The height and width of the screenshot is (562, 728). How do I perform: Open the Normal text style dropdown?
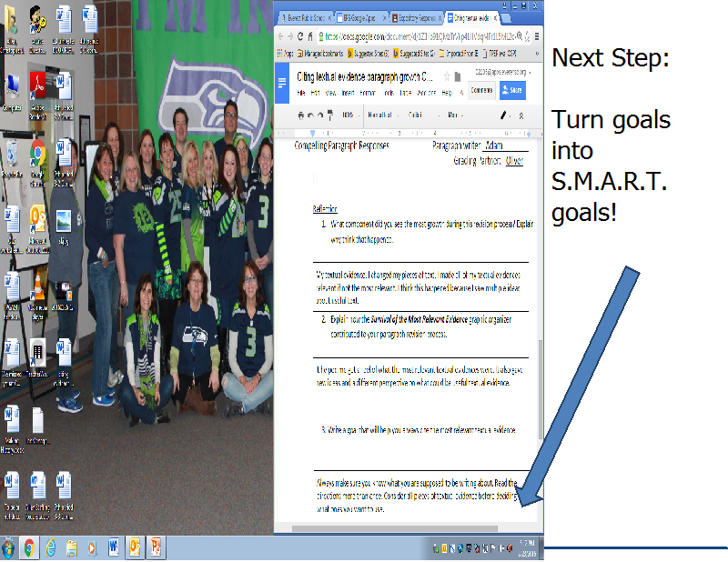coord(383,115)
